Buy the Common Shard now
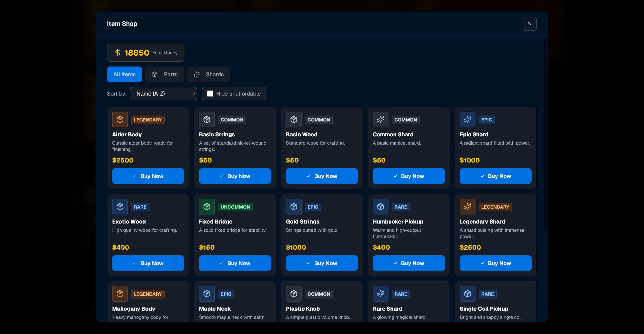Image resolution: width=644 pixels, height=334 pixels. pyautogui.click(x=409, y=176)
